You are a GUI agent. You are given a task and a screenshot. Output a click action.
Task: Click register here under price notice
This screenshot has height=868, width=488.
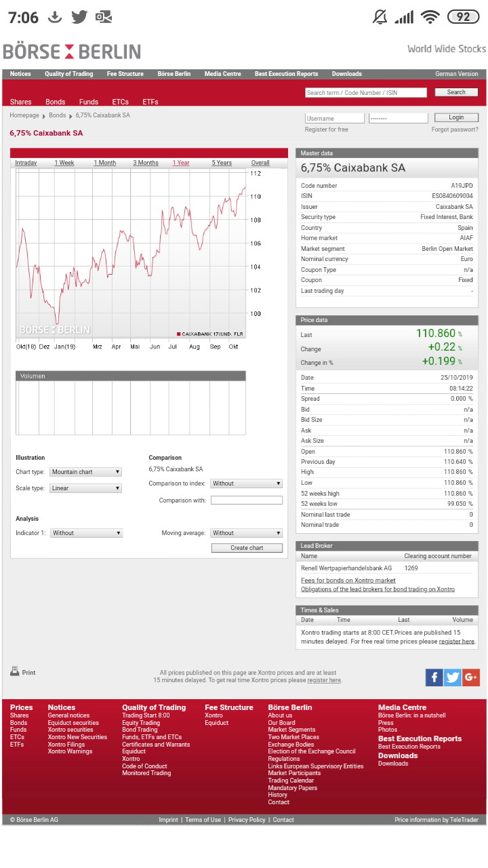(324, 680)
